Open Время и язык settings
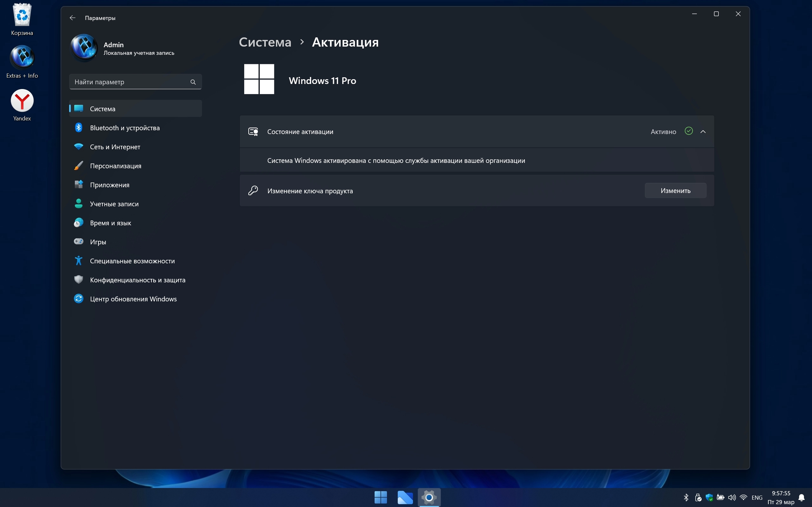The image size is (812, 507). (110, 223)
